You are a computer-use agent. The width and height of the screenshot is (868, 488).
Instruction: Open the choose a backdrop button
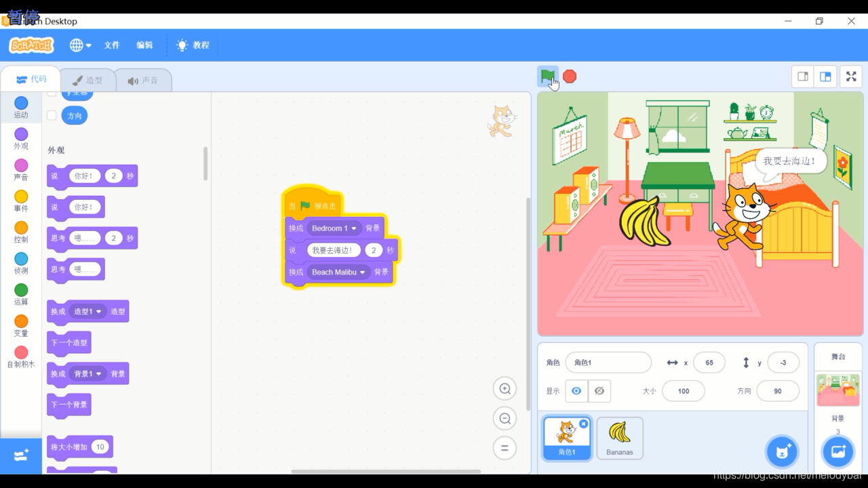[x=838, y=451]
